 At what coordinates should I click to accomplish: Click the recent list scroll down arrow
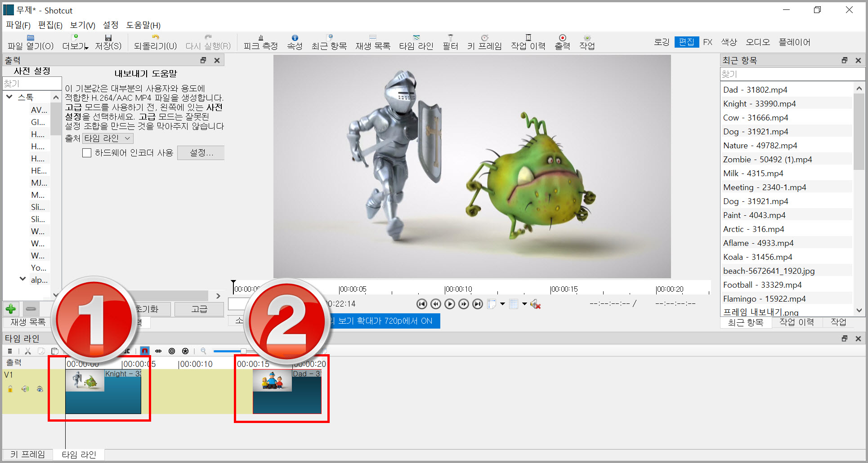(x=859, y=310)
